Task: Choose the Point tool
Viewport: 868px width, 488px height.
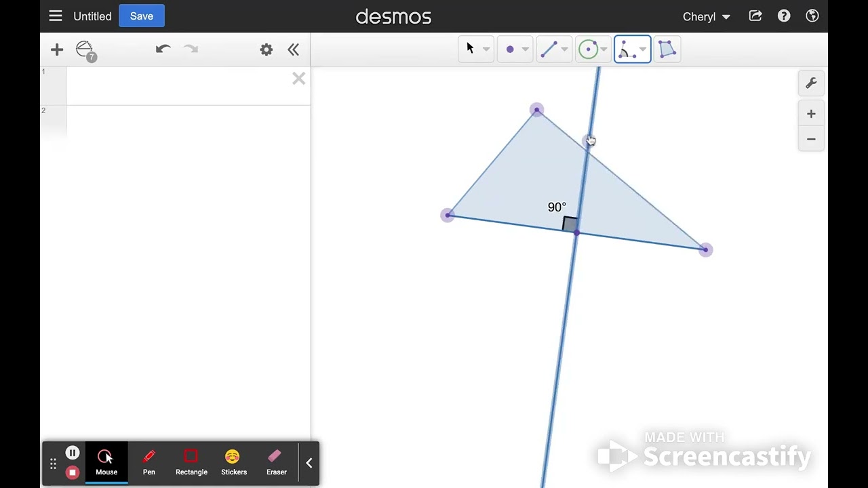Action: pos(510,49)
